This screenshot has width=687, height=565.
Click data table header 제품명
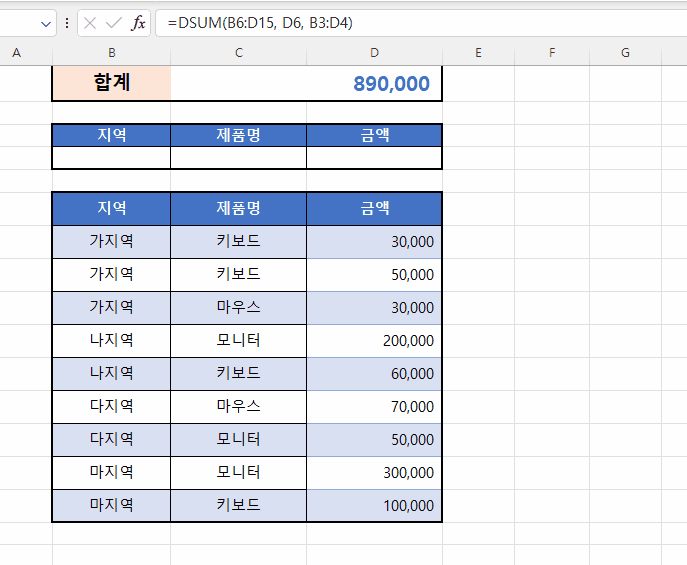point(239,208)
